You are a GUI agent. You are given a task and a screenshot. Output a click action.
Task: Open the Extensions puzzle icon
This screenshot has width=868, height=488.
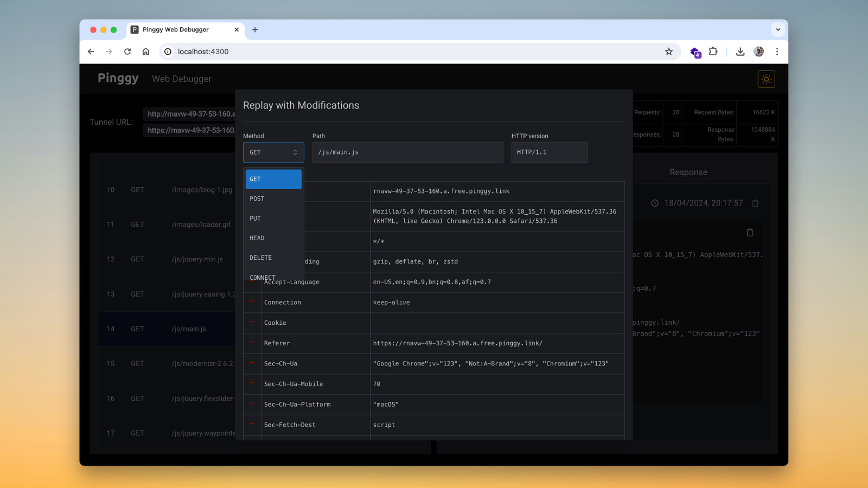pos(713,52)
